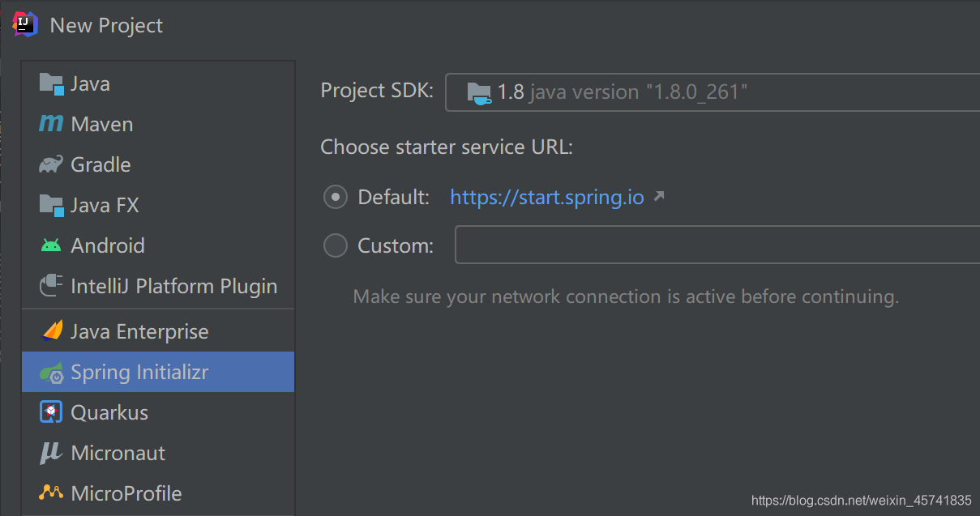
Task: Click the 'New Project' window title
Action: (x=106, y=25)
